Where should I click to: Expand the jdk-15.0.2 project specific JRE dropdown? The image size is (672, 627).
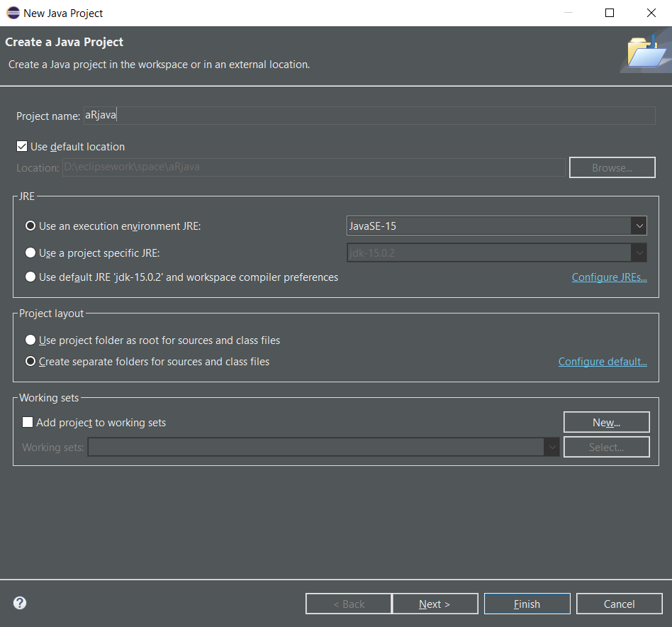pos(639,253)
